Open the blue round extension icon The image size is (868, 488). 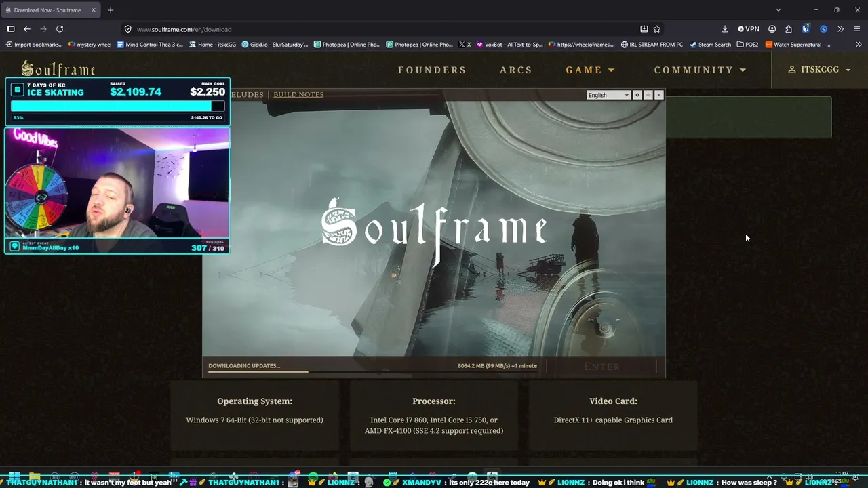point(823,29)
